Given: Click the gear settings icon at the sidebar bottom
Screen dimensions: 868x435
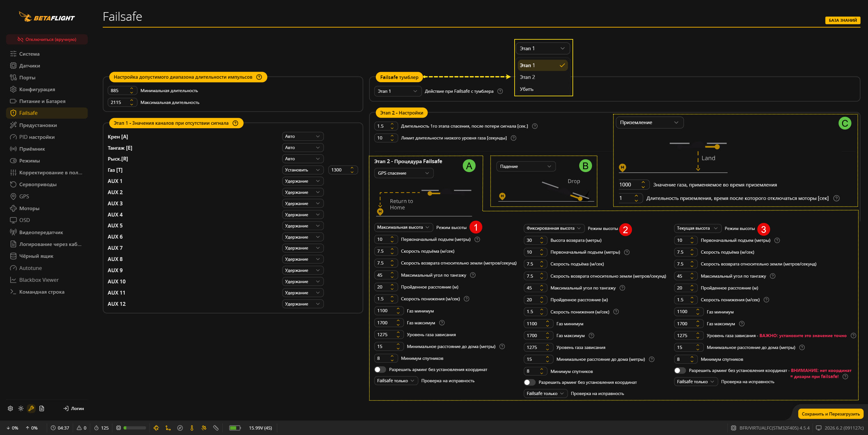Looking at the screenshot, I should tap(11, 408).
